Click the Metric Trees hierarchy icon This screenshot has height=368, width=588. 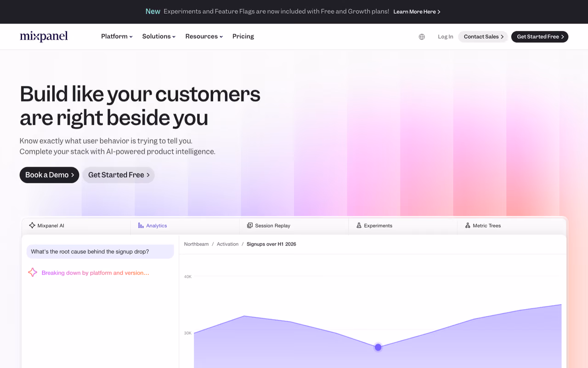pos(468,225)
